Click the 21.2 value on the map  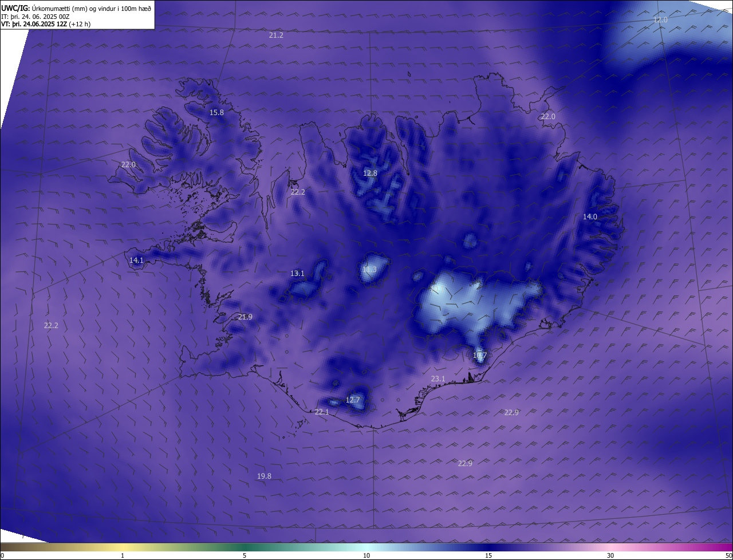(x=276, y=36)
